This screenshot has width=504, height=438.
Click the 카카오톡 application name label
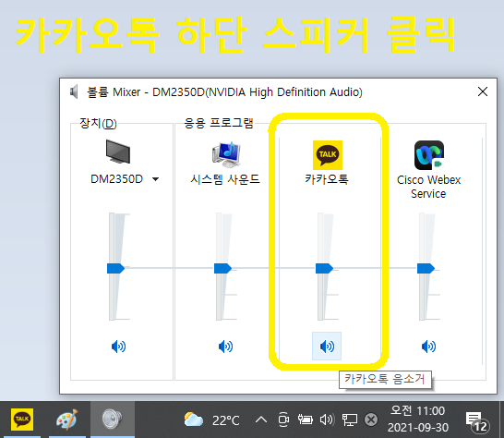click(x=327, y=179)
